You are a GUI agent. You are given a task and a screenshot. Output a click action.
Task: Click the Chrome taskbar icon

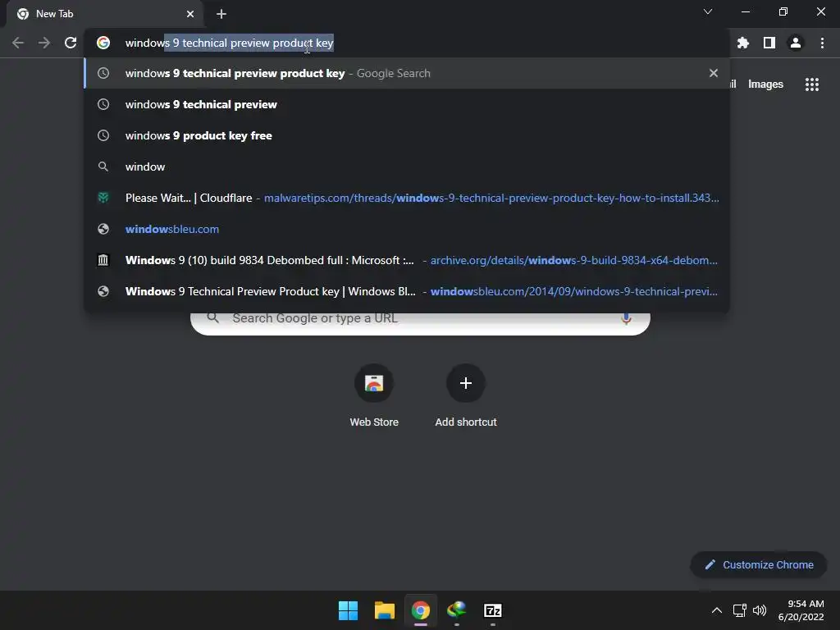[x=421, y=610]
